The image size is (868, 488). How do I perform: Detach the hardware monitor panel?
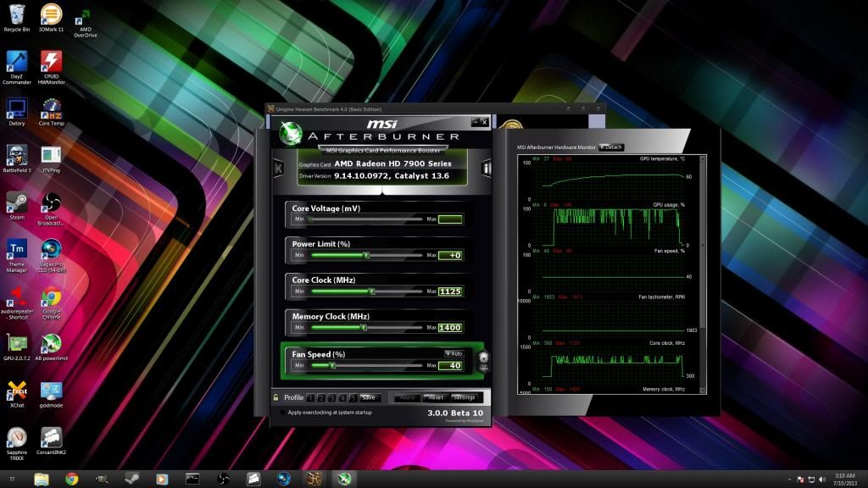pos(611,147)
